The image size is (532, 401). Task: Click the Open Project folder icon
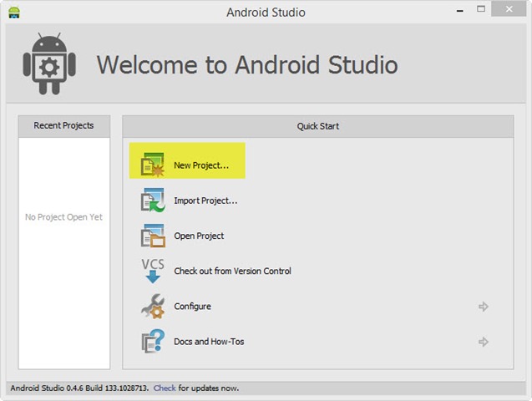coord(153,236)
